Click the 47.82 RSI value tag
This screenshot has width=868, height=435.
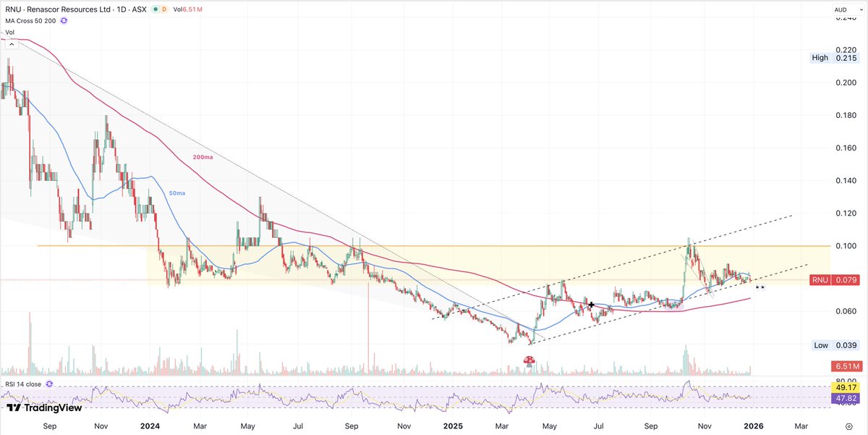[847, 397]
